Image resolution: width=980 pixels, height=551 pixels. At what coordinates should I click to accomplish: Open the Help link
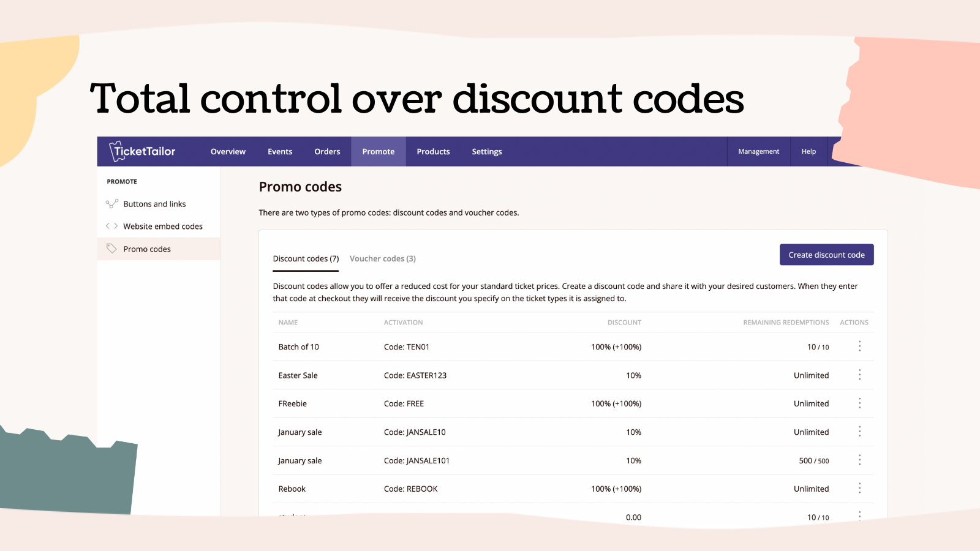click(x=809, y=152)
